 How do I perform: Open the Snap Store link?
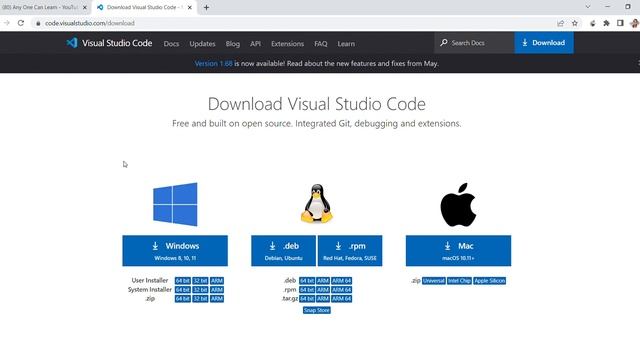click(317, 310)
